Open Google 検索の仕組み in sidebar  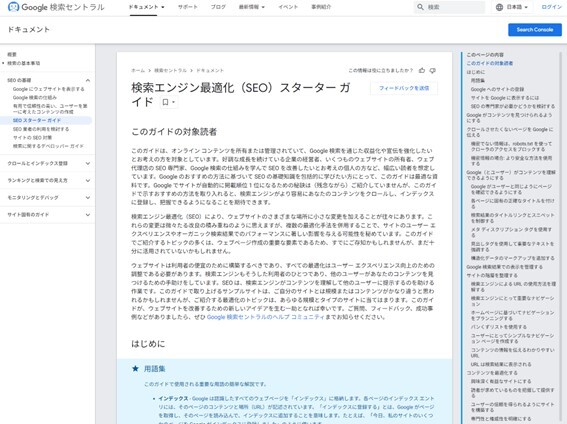(35, 98)
